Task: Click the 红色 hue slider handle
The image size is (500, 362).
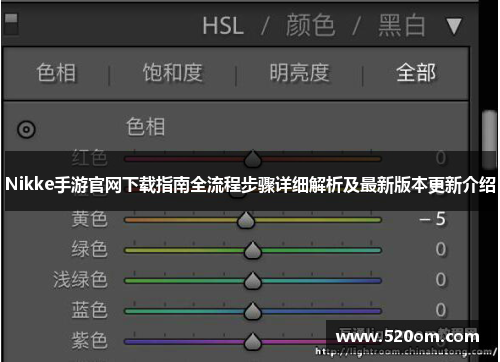Action: click(253, 159)
